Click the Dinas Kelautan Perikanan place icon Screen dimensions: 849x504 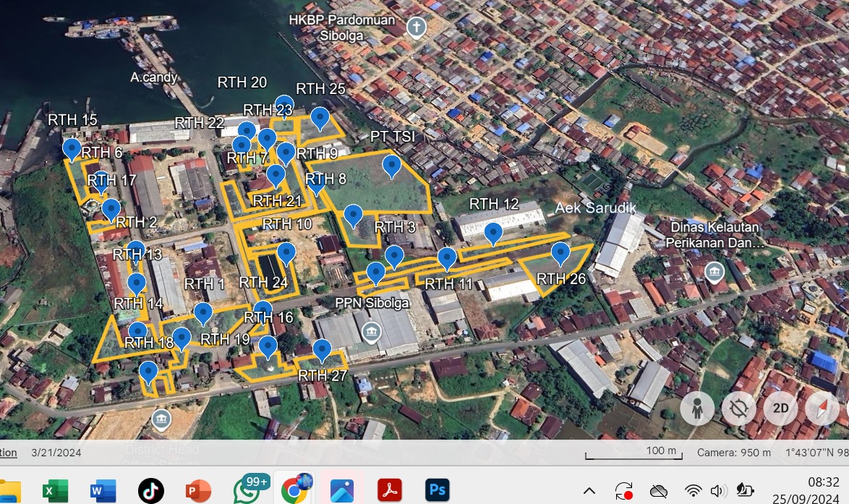[x=714, y=273]
